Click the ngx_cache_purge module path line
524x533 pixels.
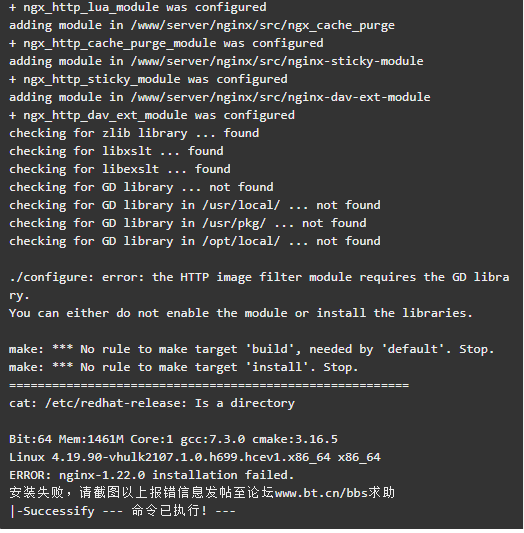tap(202, 25)
